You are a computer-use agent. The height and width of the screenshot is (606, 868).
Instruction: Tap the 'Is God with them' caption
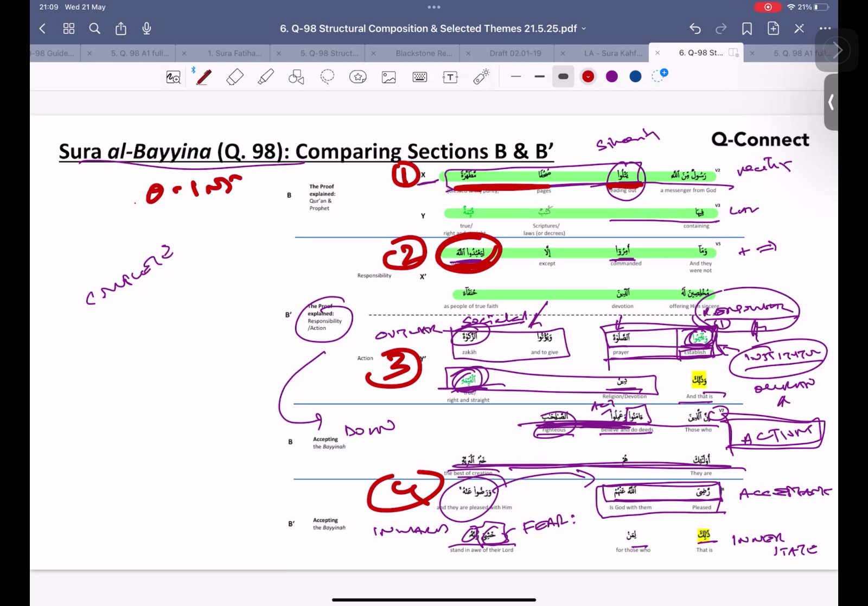pos(630,507)
